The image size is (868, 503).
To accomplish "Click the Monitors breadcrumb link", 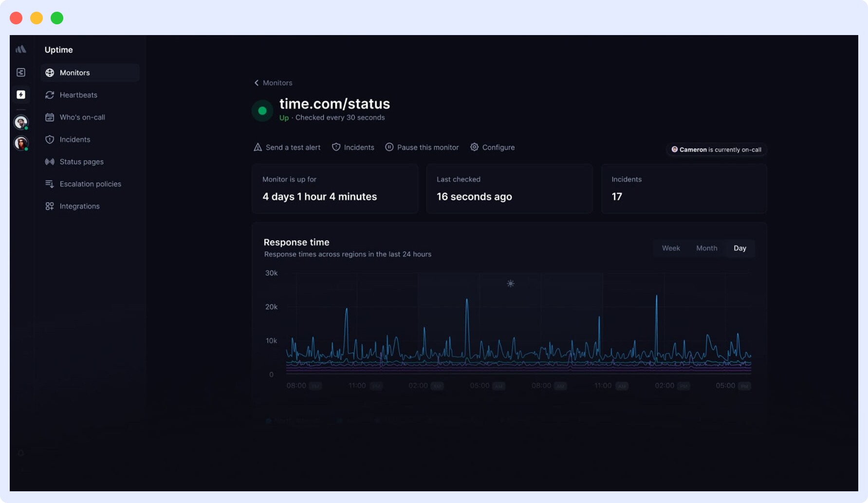I will tap(277, 83).
